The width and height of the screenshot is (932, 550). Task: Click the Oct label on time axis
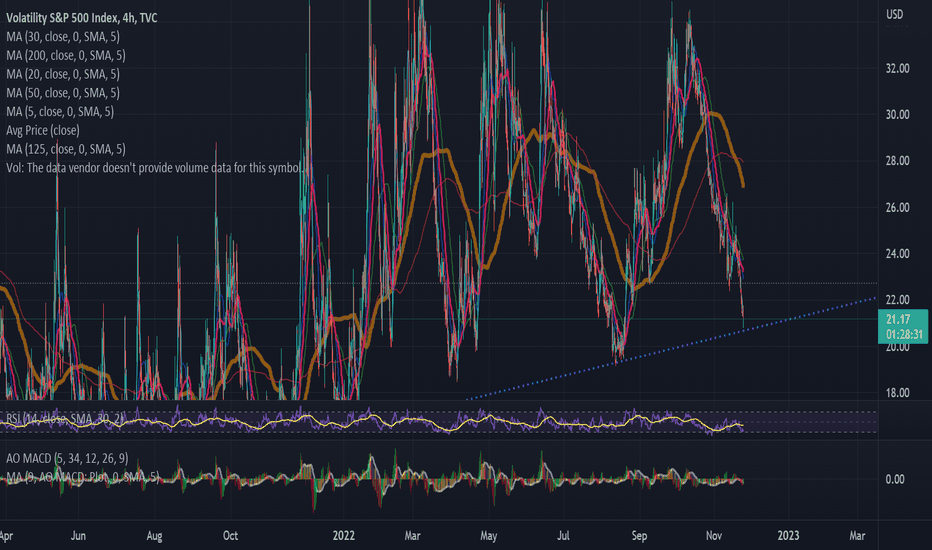click(x=230, y=536)
